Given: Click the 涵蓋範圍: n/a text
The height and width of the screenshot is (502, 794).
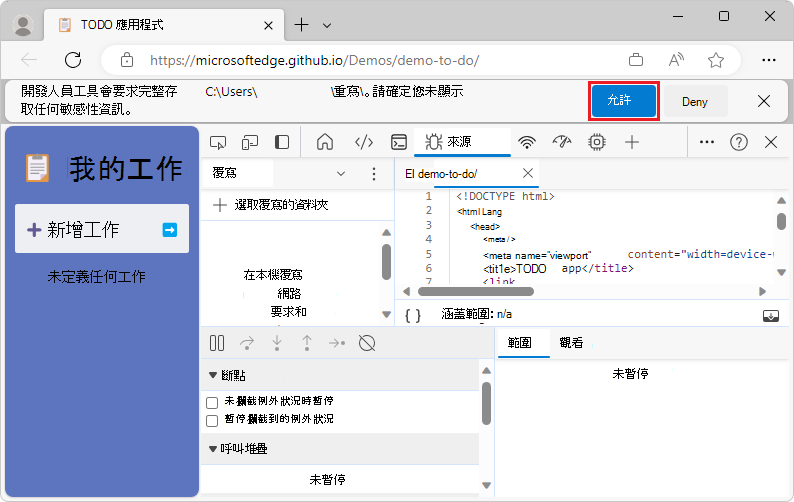Looking at the screenshot, I should pos(477,314).
